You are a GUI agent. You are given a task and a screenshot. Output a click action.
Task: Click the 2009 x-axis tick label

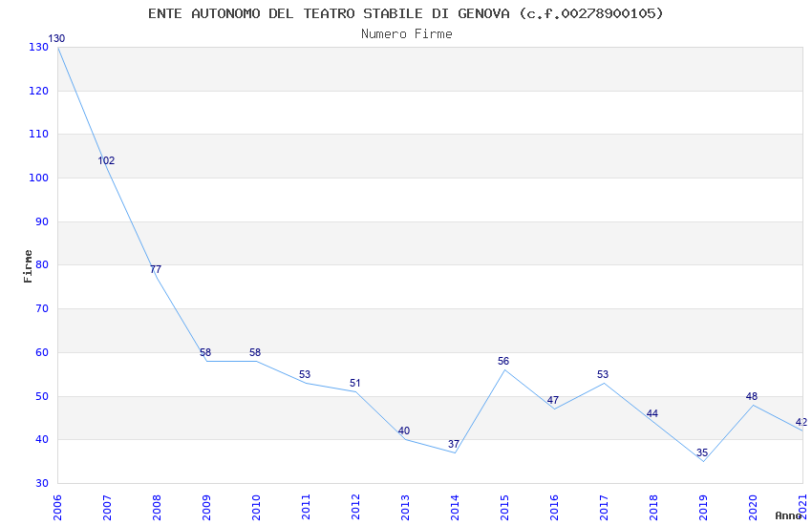[x=206, y=507]
